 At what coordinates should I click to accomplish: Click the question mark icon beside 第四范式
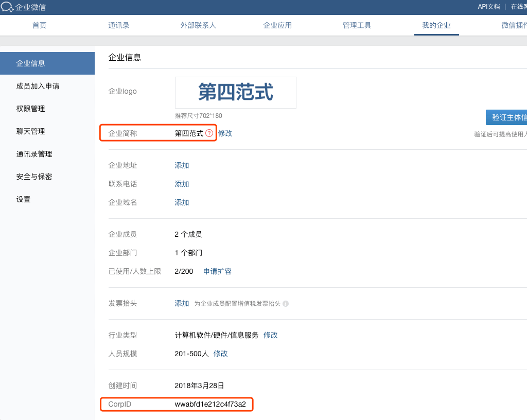[x=209, y=133]
